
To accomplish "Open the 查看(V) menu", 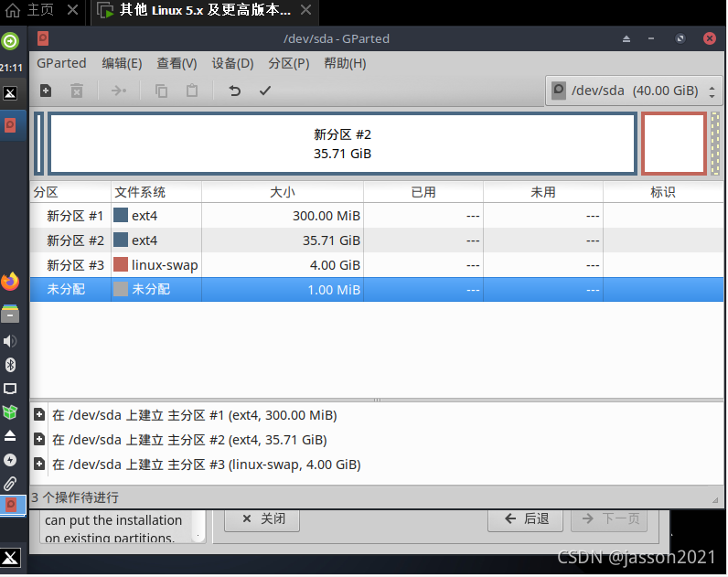I will tap(177, 63).
